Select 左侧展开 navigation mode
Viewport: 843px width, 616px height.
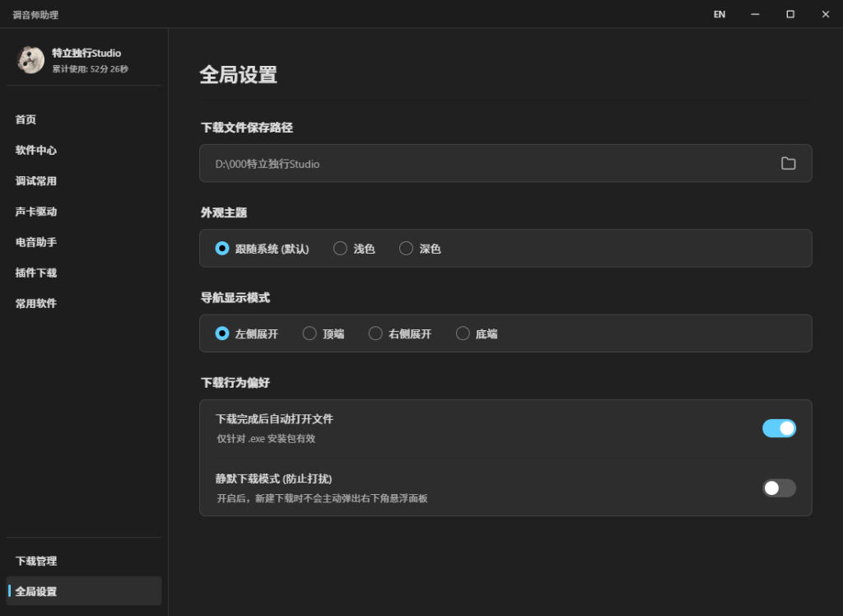(222, 334)
